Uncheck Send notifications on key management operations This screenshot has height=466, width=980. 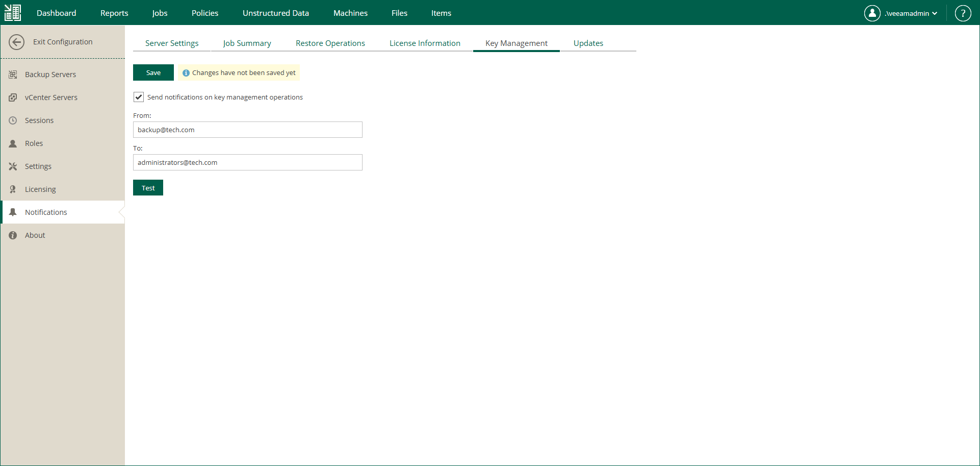tap(139, 97)
